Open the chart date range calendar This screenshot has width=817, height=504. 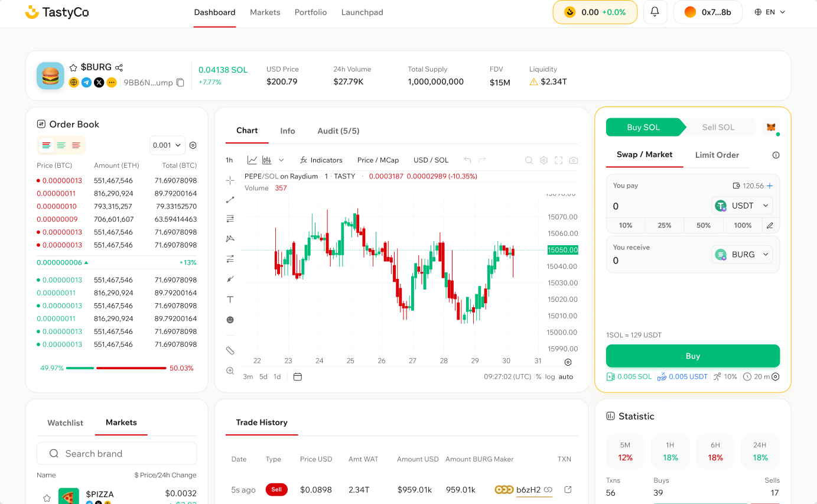[298, 376]
